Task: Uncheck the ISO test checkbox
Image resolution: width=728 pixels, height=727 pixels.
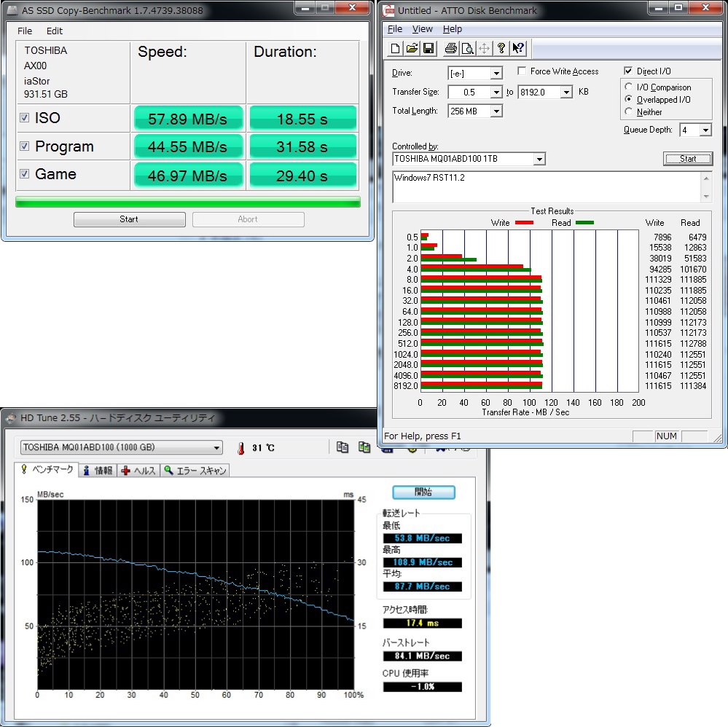Action: (25, 118)
